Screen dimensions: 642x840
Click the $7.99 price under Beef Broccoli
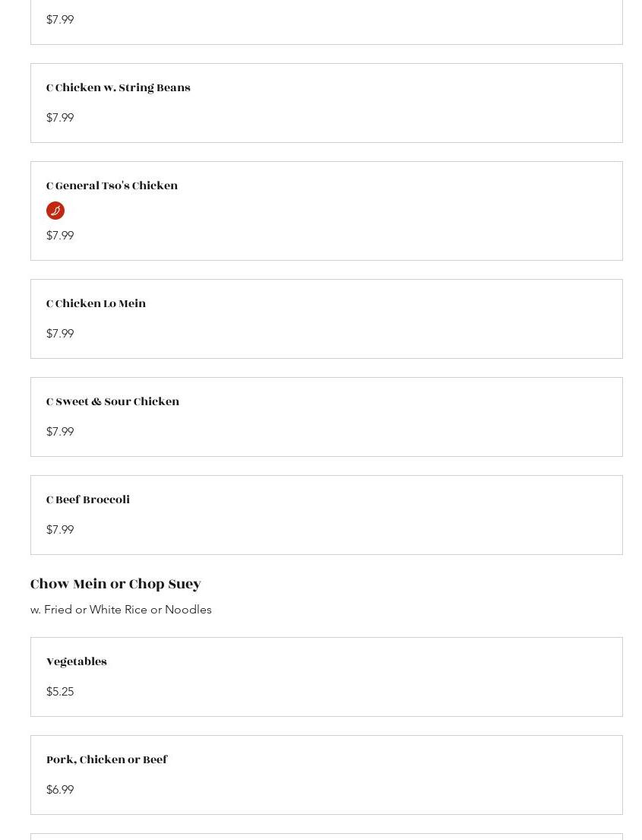pos(60,530)
